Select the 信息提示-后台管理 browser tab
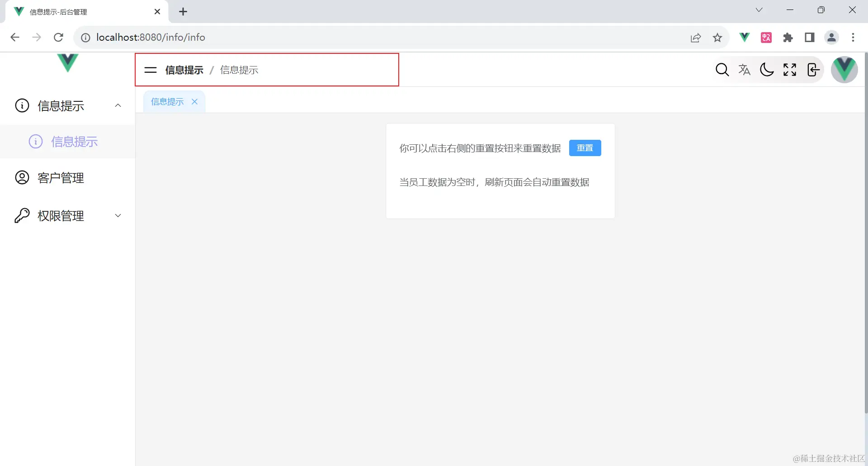 (86, 12)
